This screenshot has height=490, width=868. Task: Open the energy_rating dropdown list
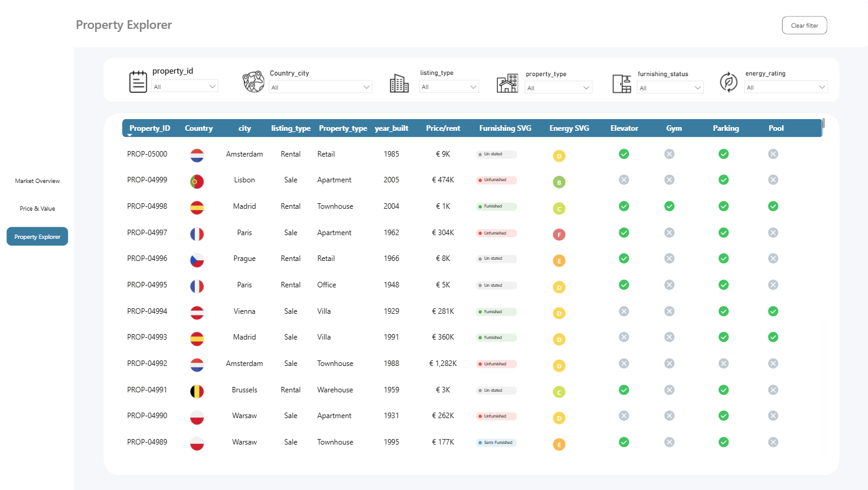(786, 87)
